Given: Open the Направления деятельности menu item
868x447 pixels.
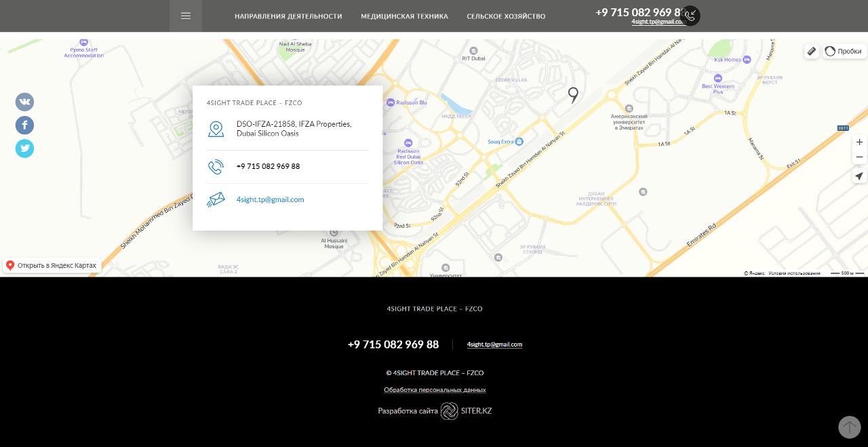Looking at the screenshot, I should click(x=288, y=16).
